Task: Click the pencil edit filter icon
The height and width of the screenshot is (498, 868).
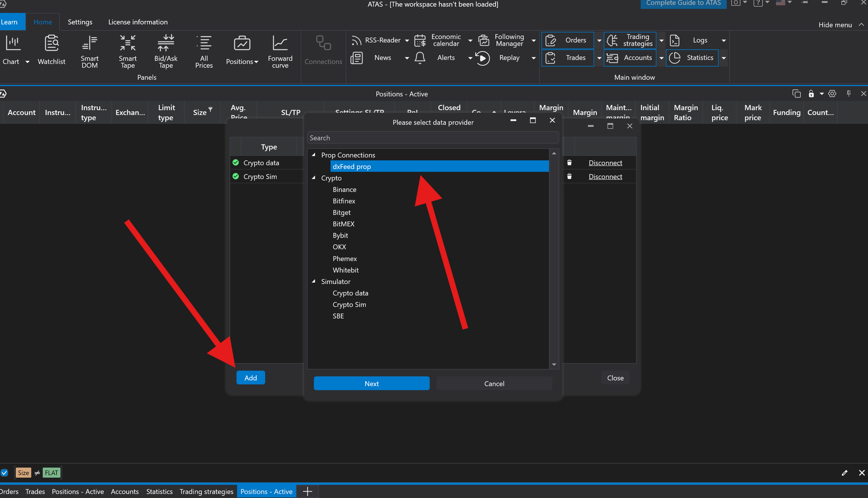Action: pyautogui.click(x=844, y=473)
